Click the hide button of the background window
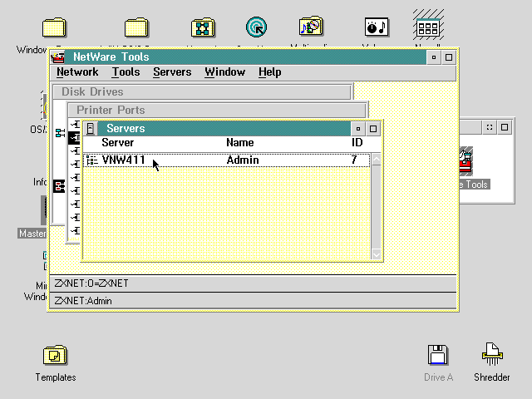The width and height of the screenshot is (532, 399). pyautogui.click(x=490, y=127)
